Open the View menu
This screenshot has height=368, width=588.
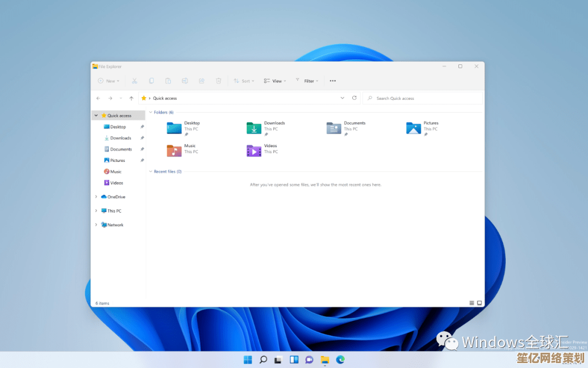275,81
